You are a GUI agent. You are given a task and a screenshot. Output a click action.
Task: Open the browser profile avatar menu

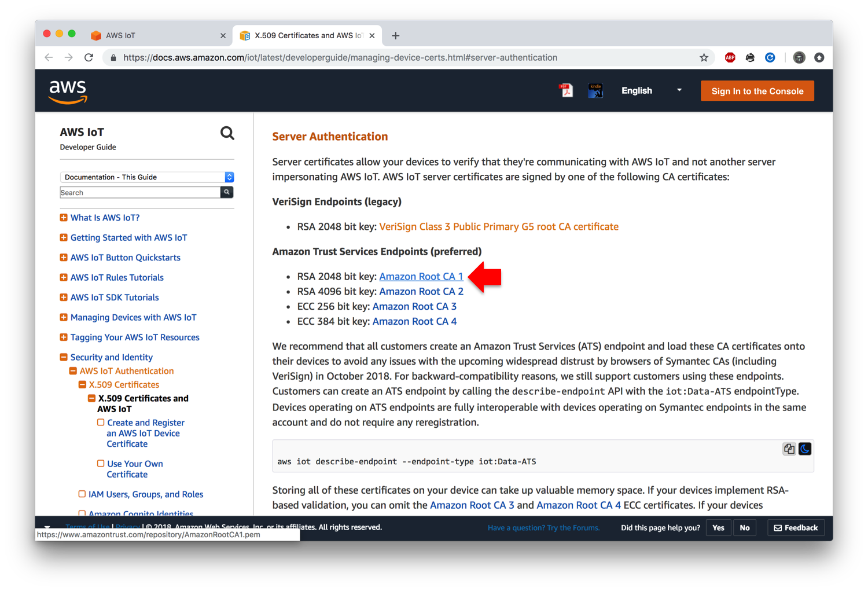(x=799, y=57)
